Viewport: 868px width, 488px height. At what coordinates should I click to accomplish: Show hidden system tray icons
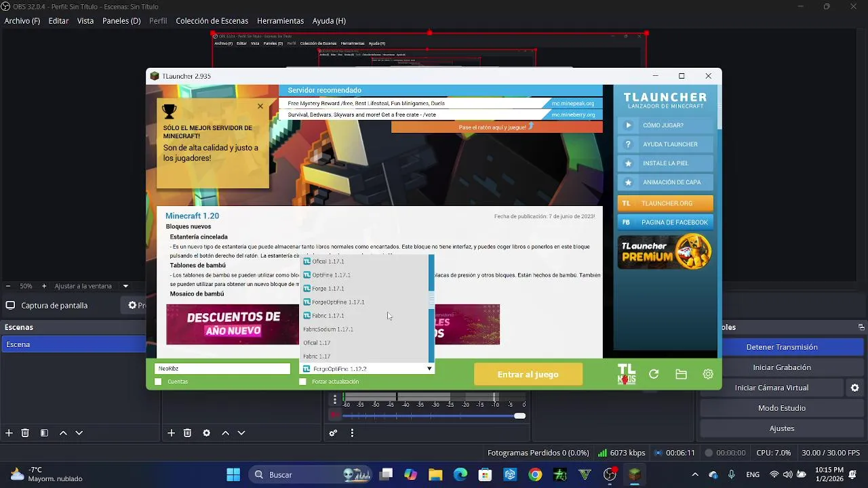coord(694,474)
